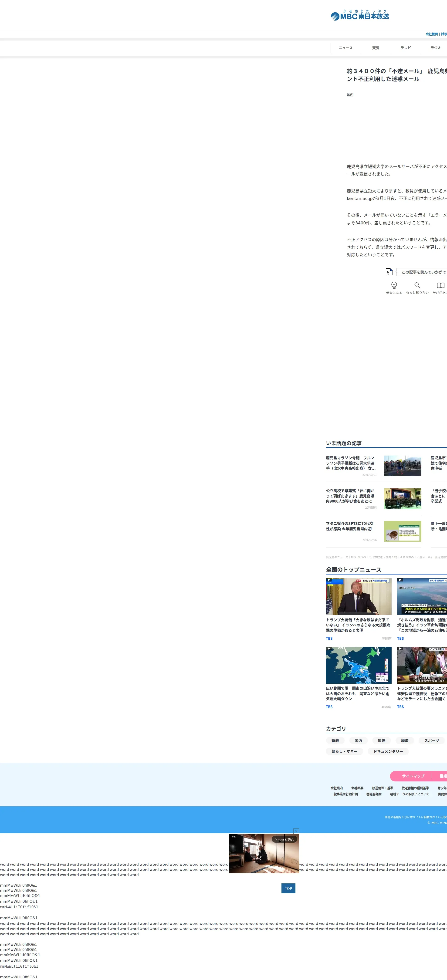Close the floating video ad overlay
Viewport: 447px width, 980px height.
[x=296, y=831]
